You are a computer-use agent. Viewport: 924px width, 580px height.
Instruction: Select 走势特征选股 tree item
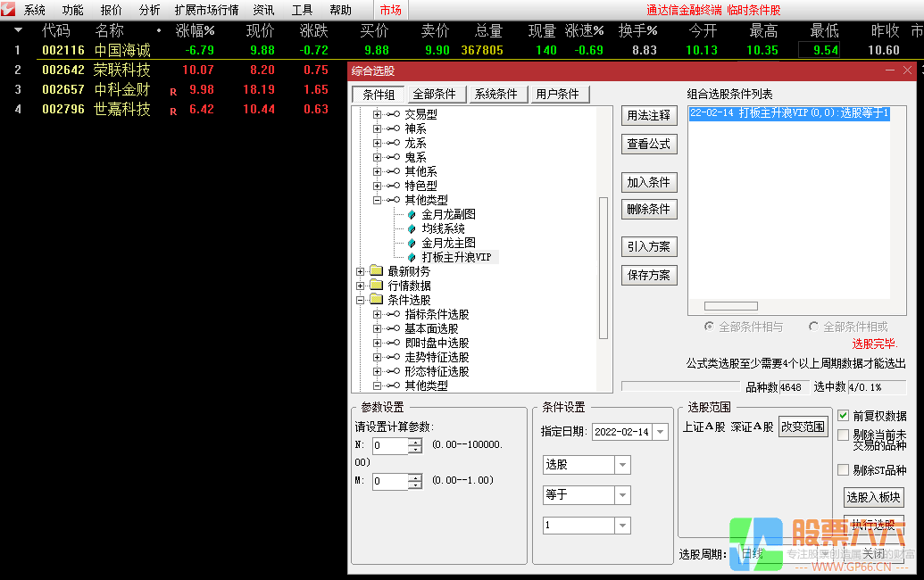[x=437, y=358]
